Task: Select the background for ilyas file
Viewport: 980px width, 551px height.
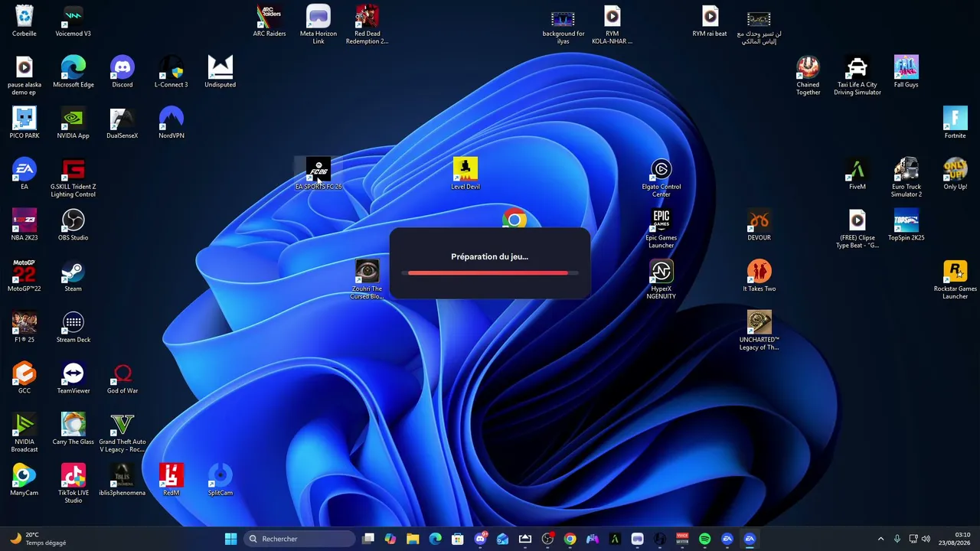Action: click(563, 24)
